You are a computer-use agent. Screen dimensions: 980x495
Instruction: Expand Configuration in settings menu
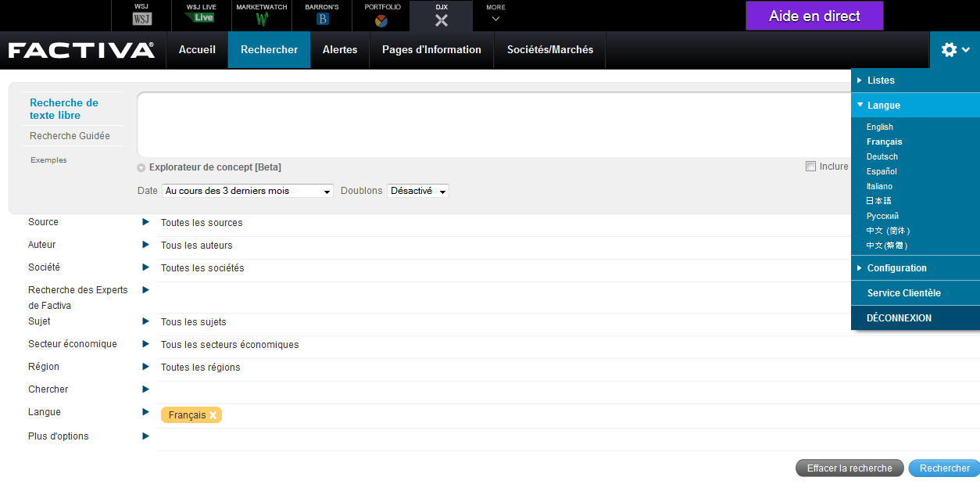pyautogui.click(x=915, y=268)
